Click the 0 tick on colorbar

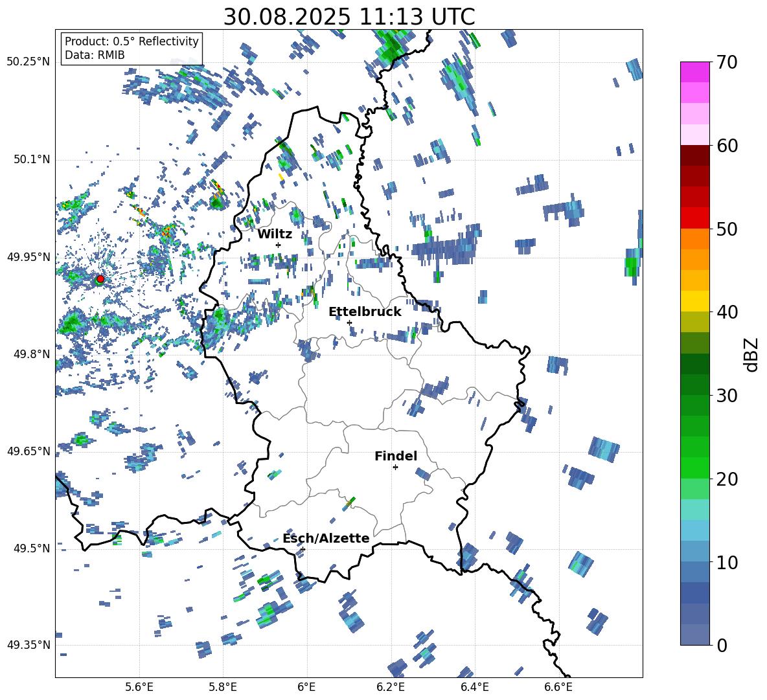(x=721, y=645)
